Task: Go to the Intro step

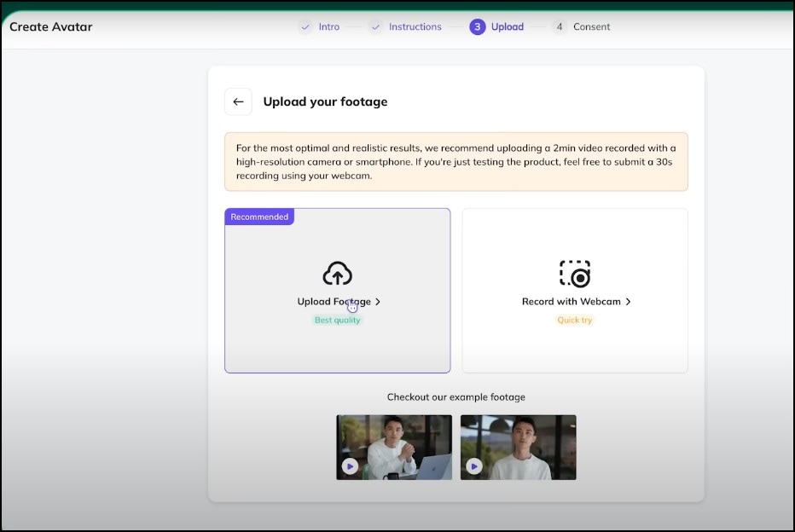Action: coord(329,26)
